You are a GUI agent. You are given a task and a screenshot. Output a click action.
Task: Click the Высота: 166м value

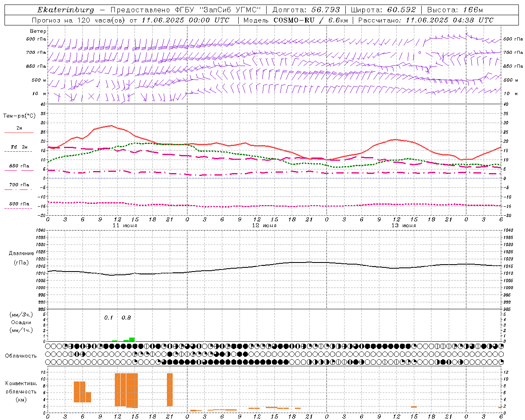455,10
